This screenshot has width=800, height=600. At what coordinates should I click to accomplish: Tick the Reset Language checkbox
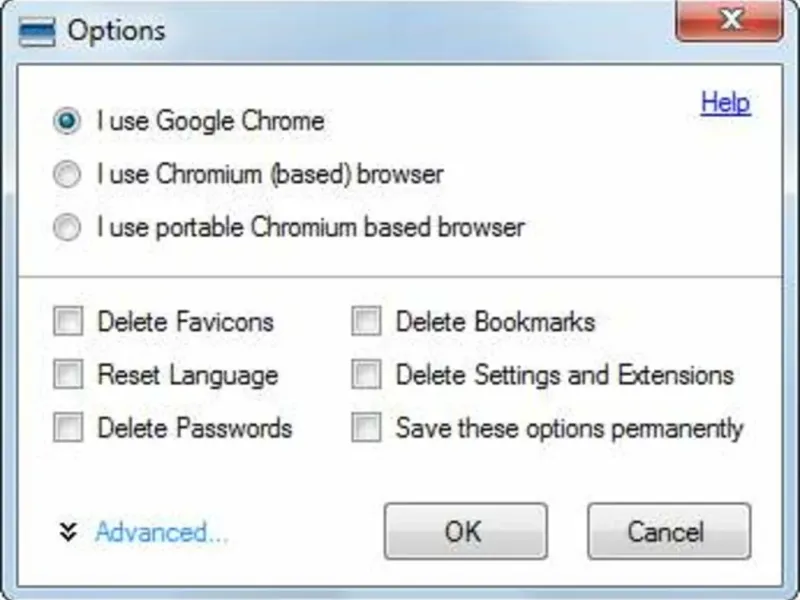[x=69, y=375]
